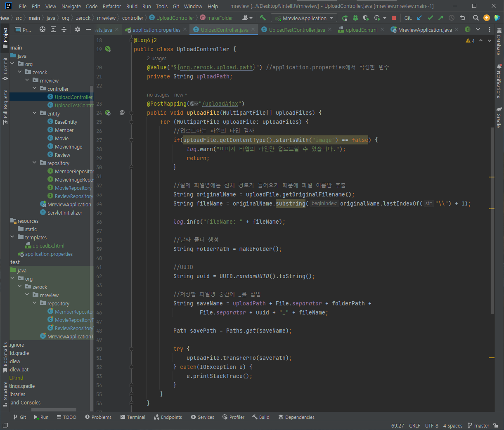504x430 pixels.
Task: Switch to application.properties editor tab
Action: point(156,30)
